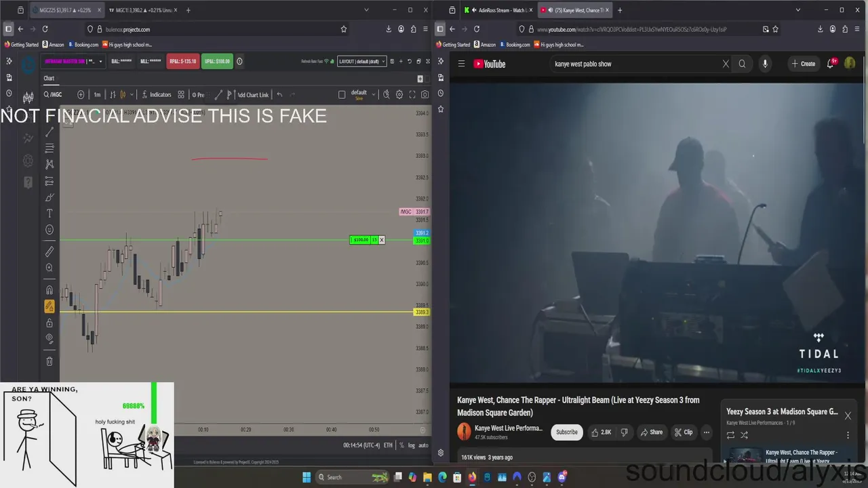Viewport: 868px width, 488px height.
Task: Toggle the log scale option
Action: tap(412, 445)
